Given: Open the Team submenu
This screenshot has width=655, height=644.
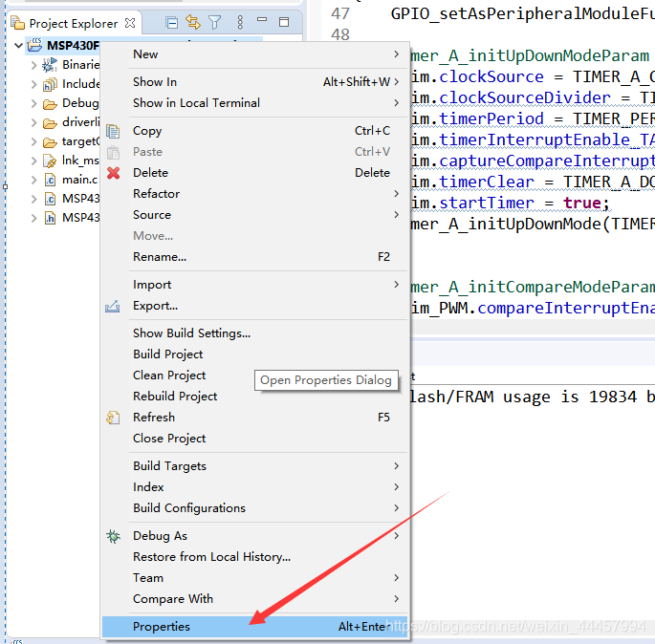Looking at the screenshot, I should pyautogui.click(x=254, y=578).
